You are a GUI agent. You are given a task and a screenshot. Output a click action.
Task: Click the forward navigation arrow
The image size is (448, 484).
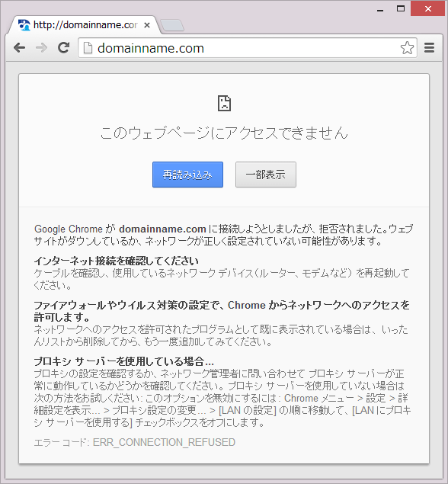coord(41,48)
